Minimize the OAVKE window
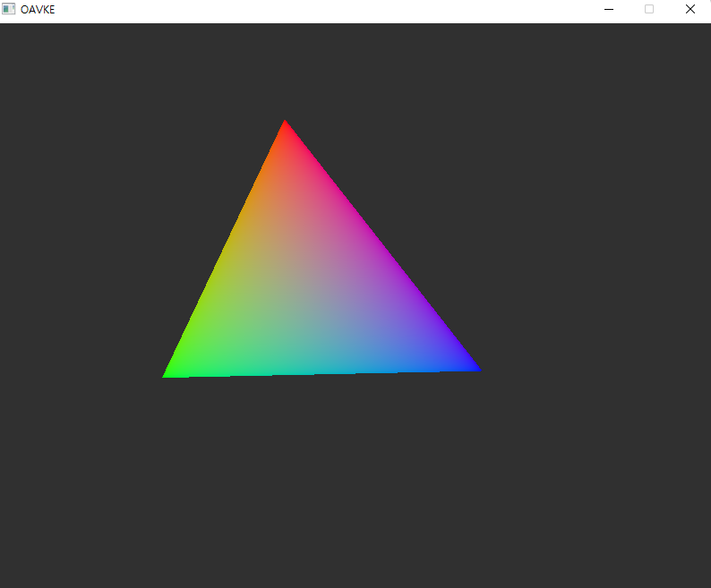711x588 pixels. (609, 9)
